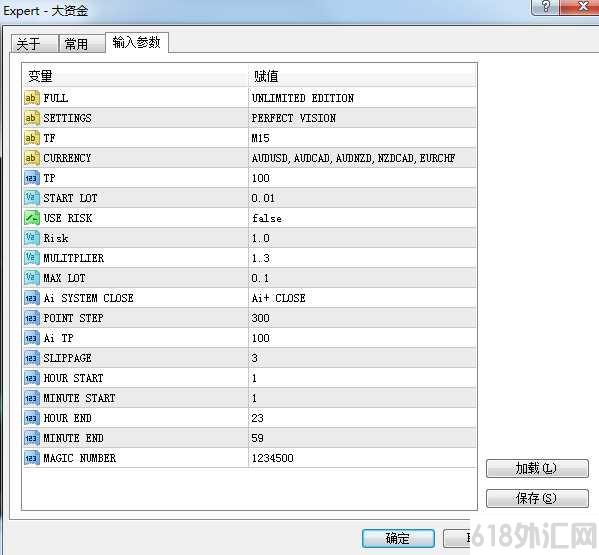
Task: Click the icon beside POINT STEP
Action: (x=31, y=318)
